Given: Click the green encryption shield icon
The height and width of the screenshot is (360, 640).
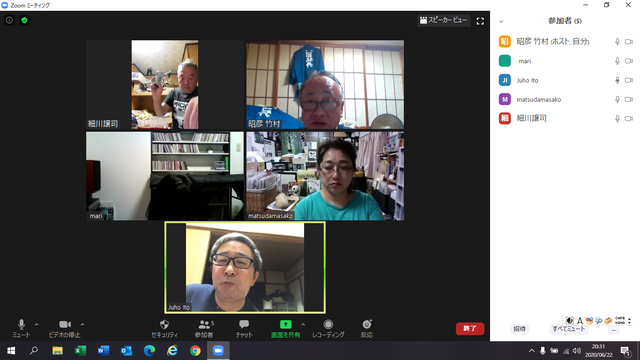Looking at the screenshot, I should click(24, 20).
